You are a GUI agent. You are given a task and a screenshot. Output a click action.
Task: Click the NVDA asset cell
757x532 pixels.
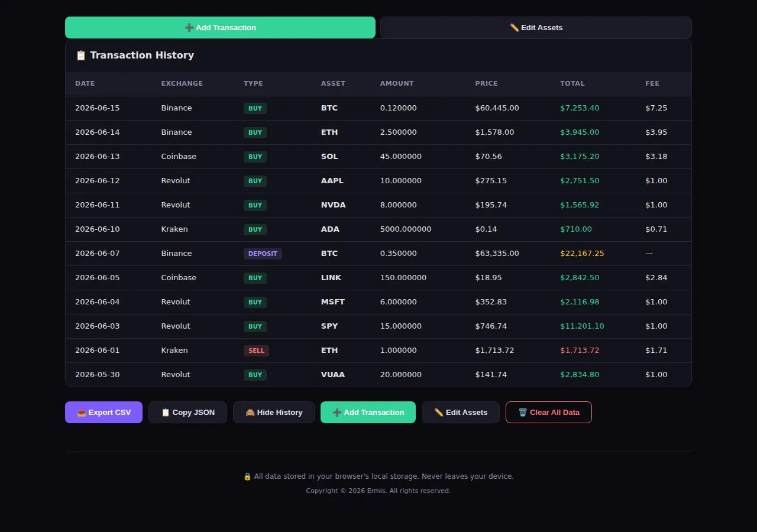coord(334,205)
